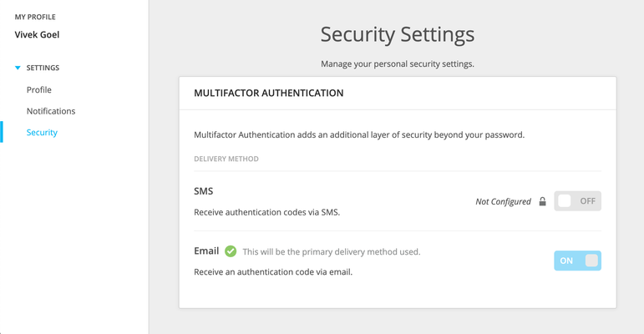Open the Profile settings page
Viewport: 644px width, 334px height.
pos(39,89)
